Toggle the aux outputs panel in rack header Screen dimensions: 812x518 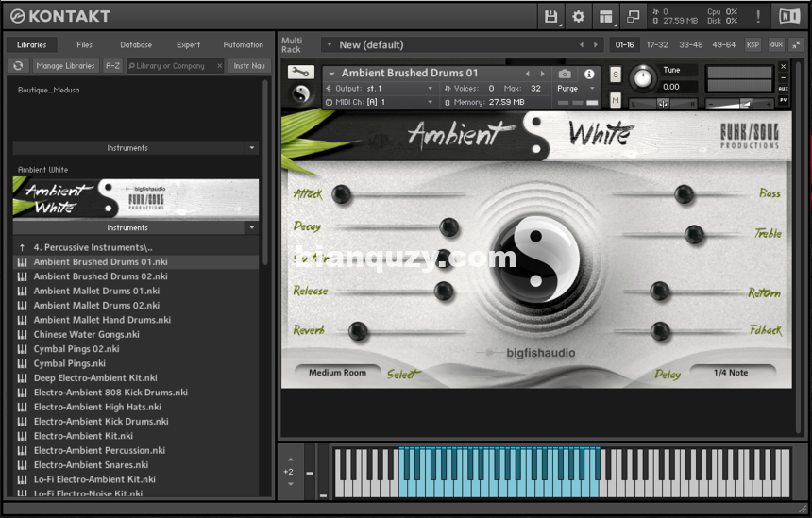[x=776, y=45]
